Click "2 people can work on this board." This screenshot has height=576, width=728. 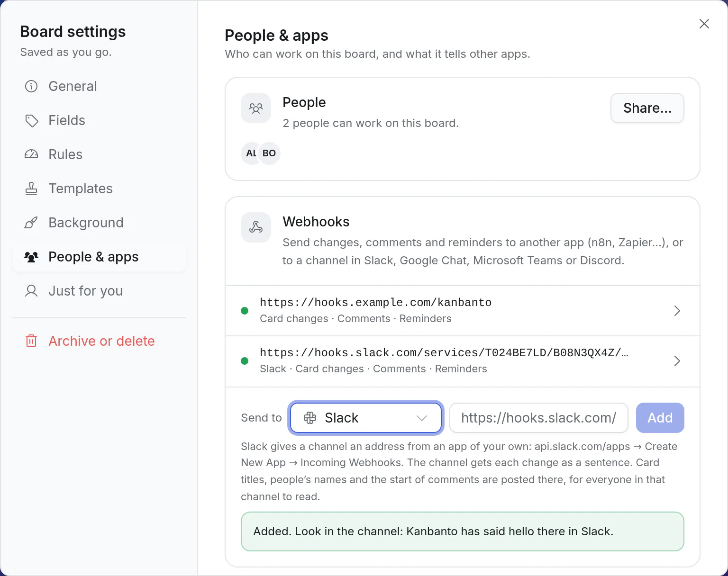[371, 123]
